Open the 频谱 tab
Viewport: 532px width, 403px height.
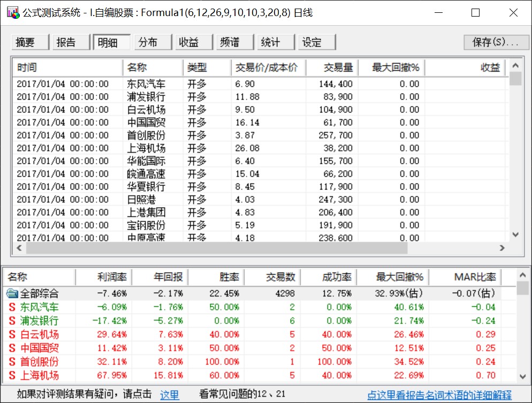tap(235, 42)
